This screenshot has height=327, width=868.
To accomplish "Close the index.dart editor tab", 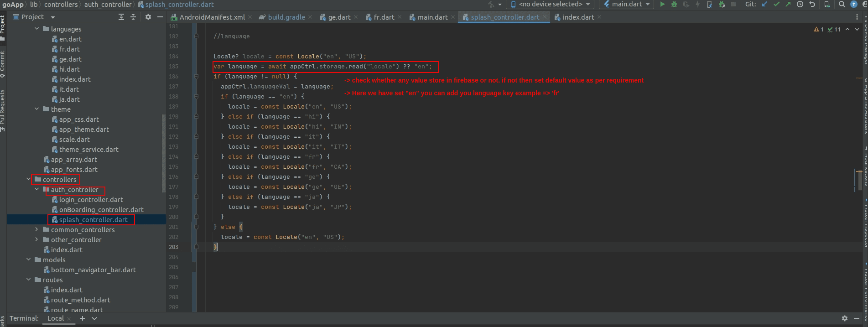I will pyautogui.click(x=599, y=17).
